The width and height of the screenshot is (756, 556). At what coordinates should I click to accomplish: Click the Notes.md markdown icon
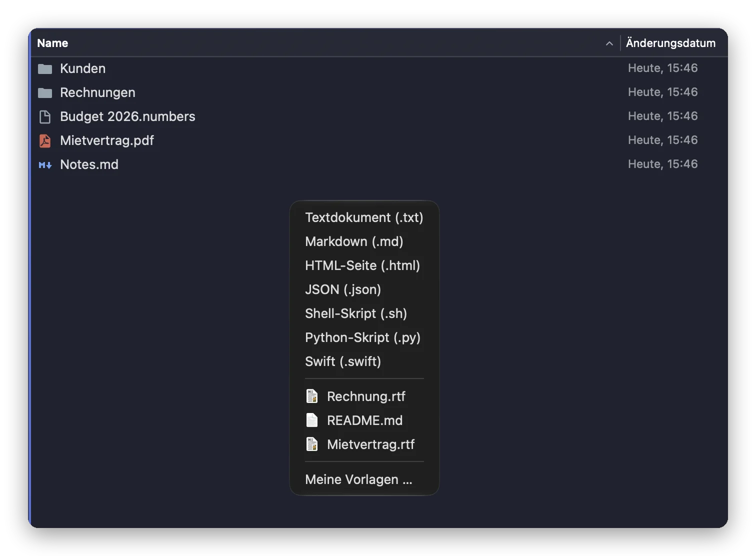click(45, 164)
